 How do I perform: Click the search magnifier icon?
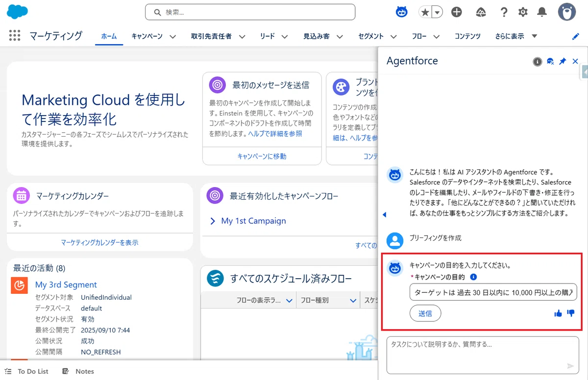157,12
